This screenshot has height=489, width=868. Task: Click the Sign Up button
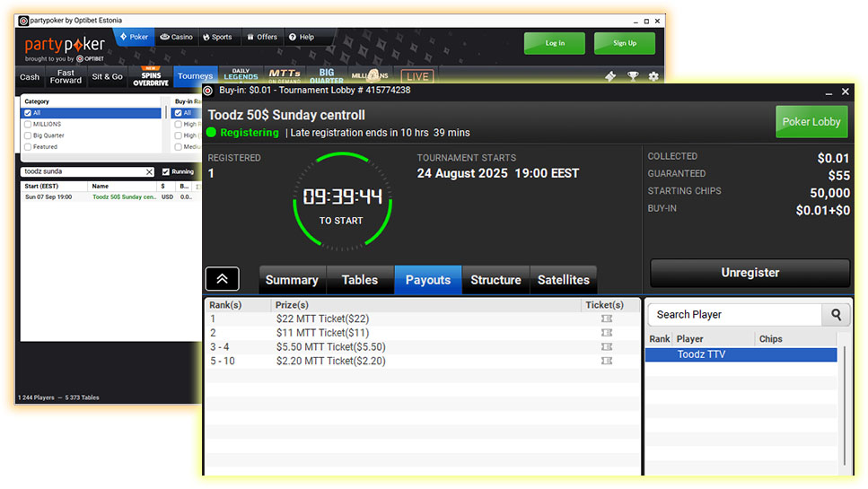(625, 43)
